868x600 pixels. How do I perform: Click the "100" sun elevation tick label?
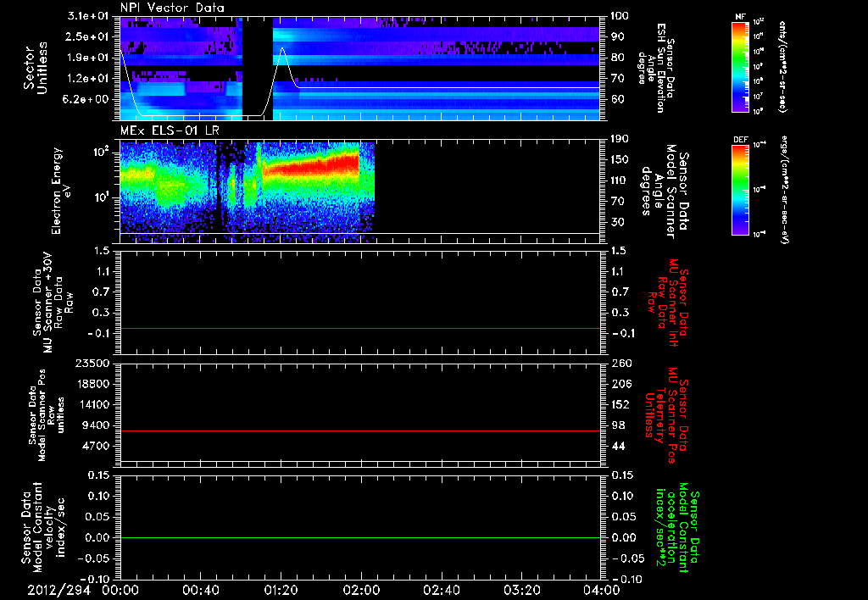(x=620, y=16)
